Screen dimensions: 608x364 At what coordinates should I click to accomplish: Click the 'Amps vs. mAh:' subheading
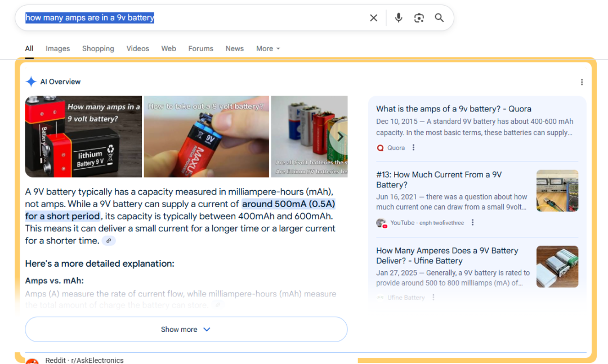click(x=54, y=281)
